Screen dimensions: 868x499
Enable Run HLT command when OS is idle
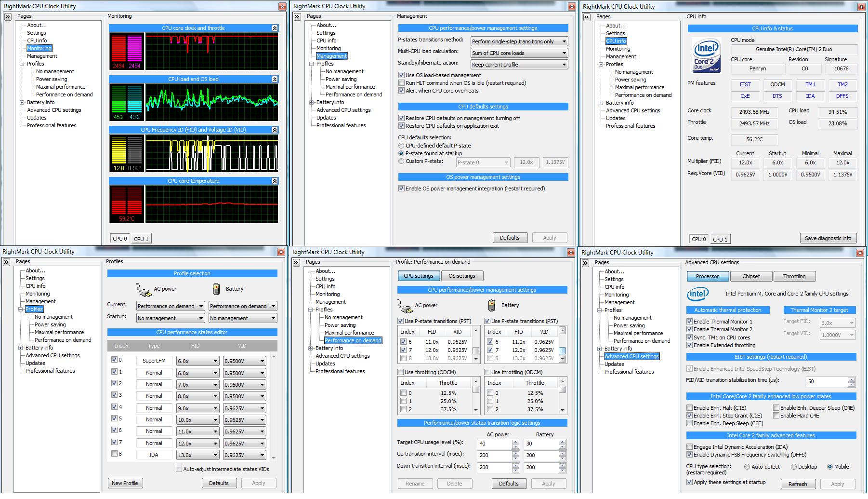[401, 83]
